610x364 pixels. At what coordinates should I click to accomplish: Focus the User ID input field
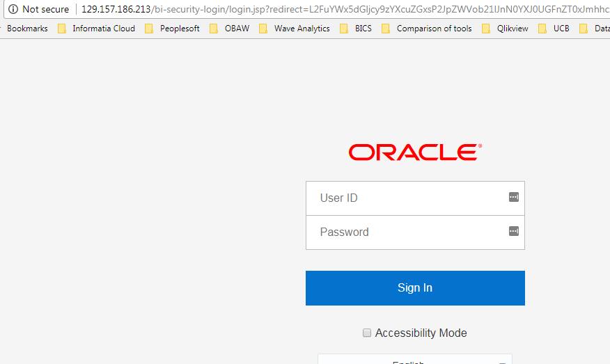click(x=407, y=198)
